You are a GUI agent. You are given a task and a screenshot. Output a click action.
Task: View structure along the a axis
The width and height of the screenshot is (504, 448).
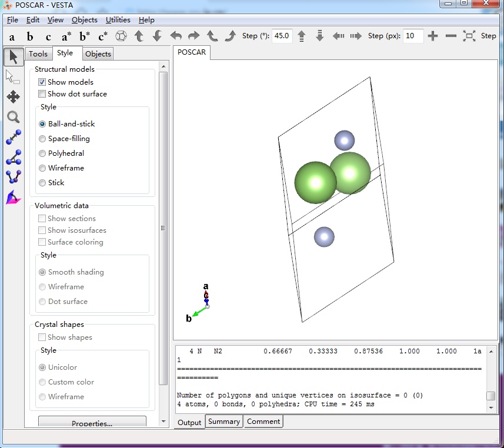tap(12, 36)
